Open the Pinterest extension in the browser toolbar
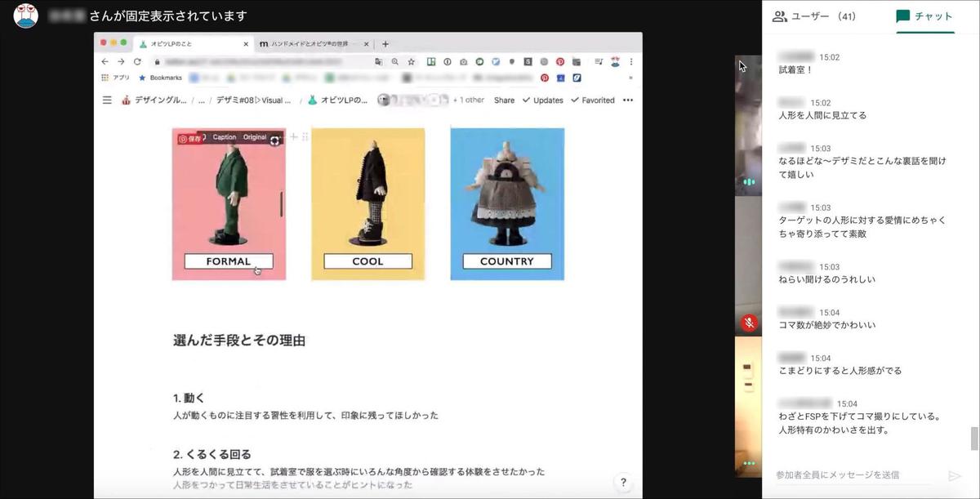980x499 pixels. [x=560, y=62]
